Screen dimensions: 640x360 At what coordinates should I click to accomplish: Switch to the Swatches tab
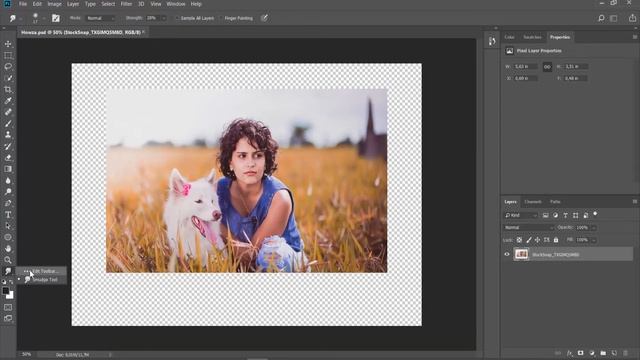[532, 37]
